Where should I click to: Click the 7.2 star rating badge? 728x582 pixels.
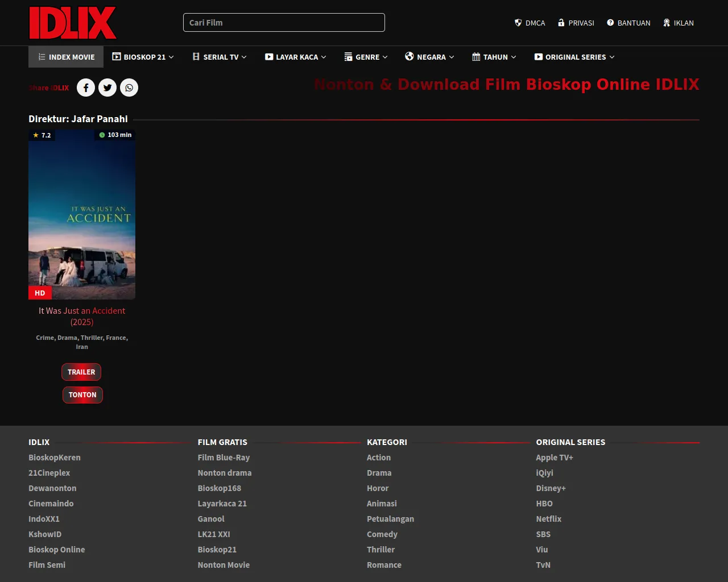coord(42,135)
